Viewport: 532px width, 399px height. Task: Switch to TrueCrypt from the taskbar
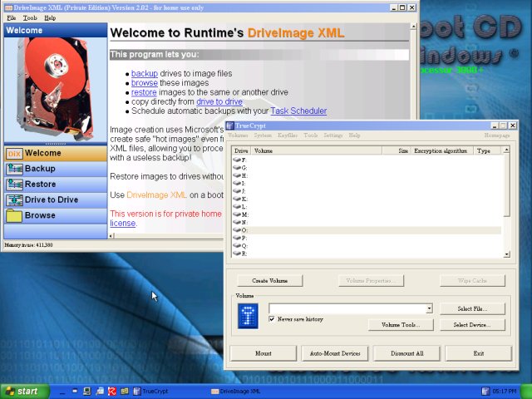[151, 392]
